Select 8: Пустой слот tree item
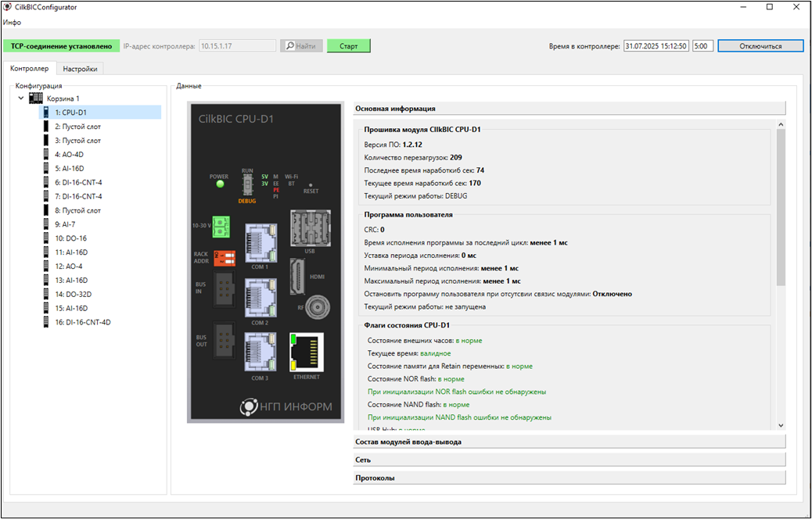The image size is (812, 519). point(77,210)
